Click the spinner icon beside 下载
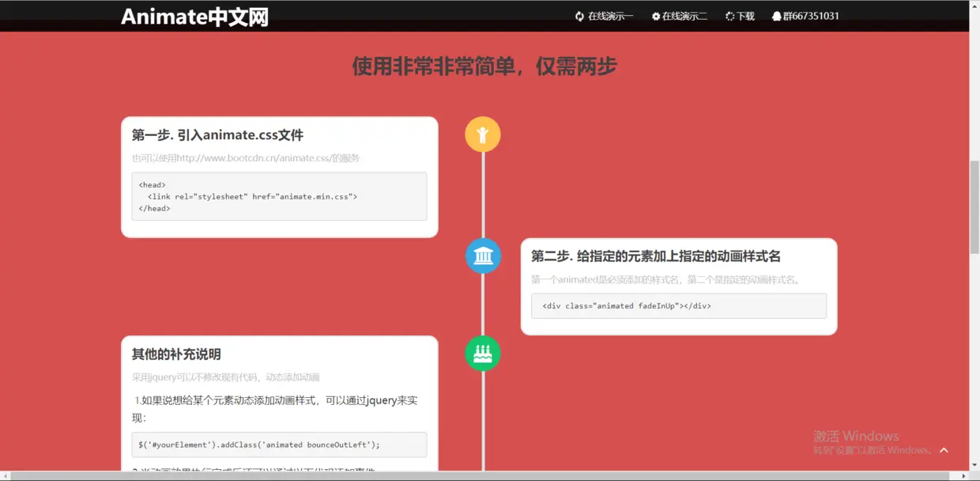Viewport: 980px width, 481px height. pos(730,16)
